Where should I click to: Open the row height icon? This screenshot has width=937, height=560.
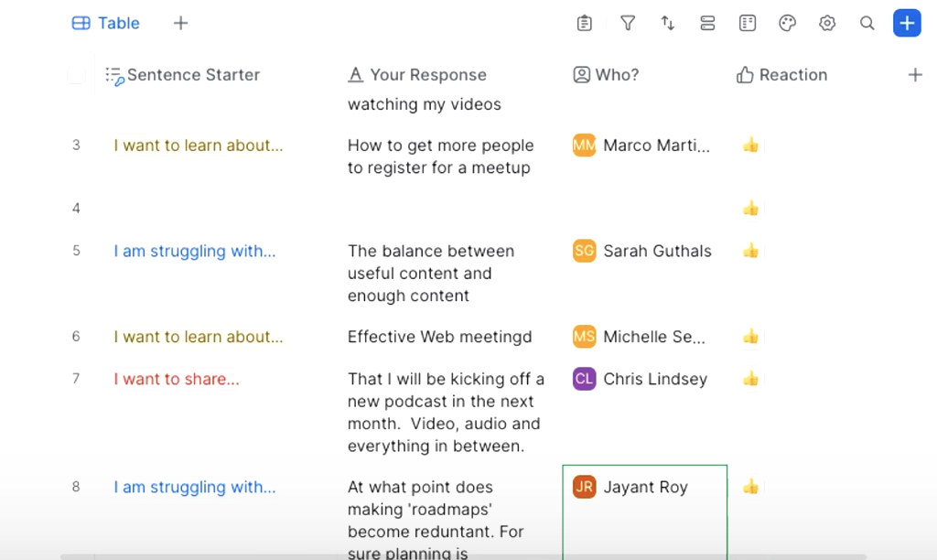748,24
